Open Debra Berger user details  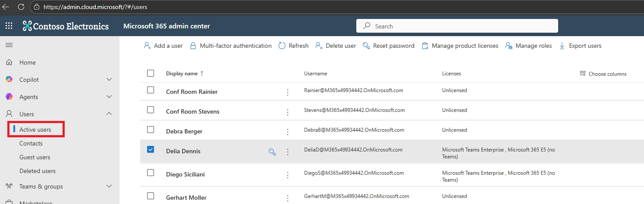click(x=184, y=131)
